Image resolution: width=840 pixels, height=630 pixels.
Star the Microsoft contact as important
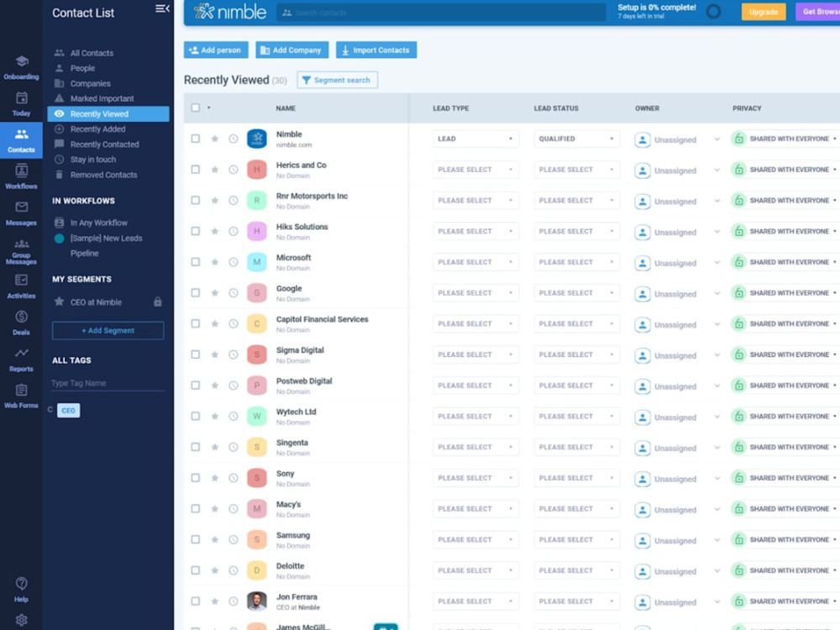coord(215,262)
